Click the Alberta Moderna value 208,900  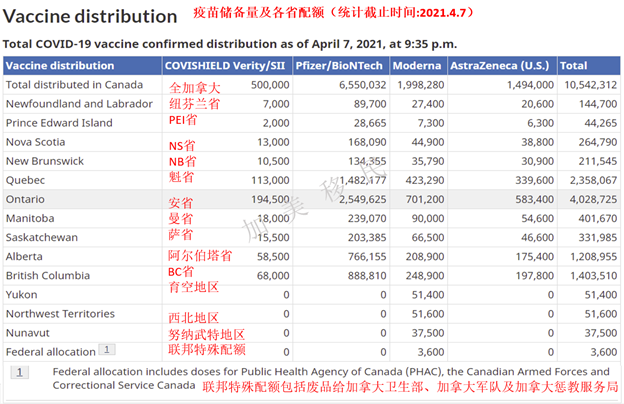(x=425, y=256)
